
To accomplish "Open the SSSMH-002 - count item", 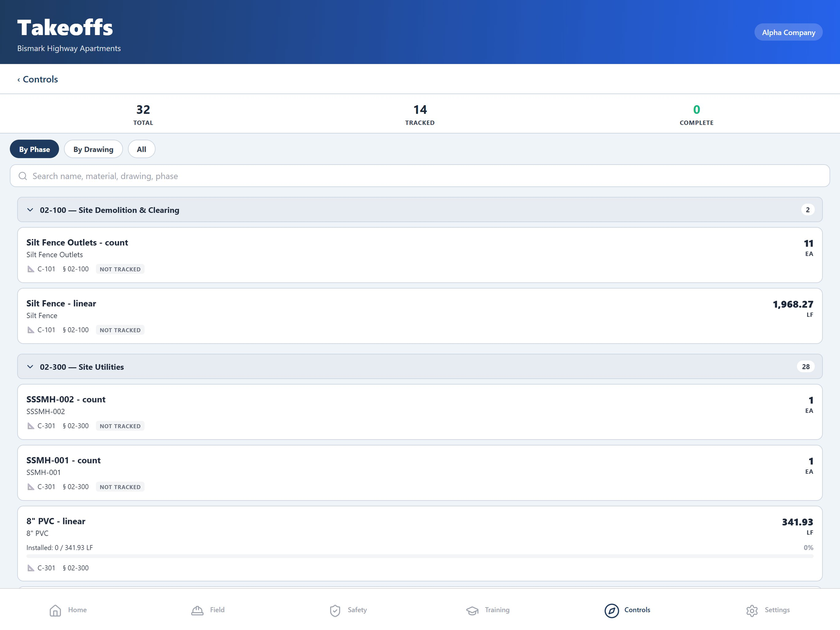I will 420,412.
